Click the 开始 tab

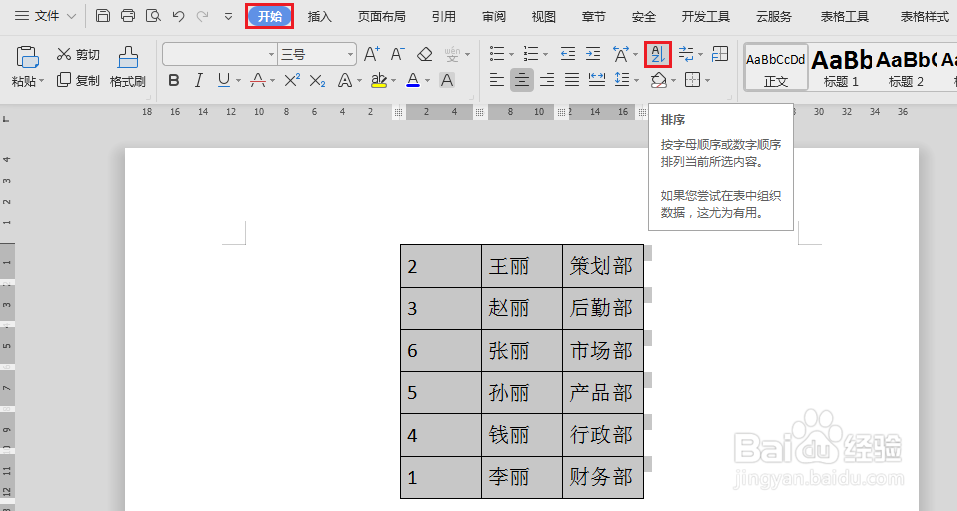point(270,16)
